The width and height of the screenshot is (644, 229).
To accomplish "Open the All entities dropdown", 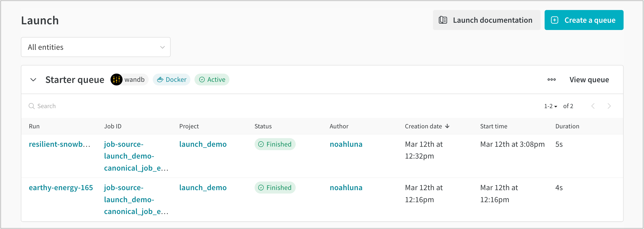I will coord(96,47).
